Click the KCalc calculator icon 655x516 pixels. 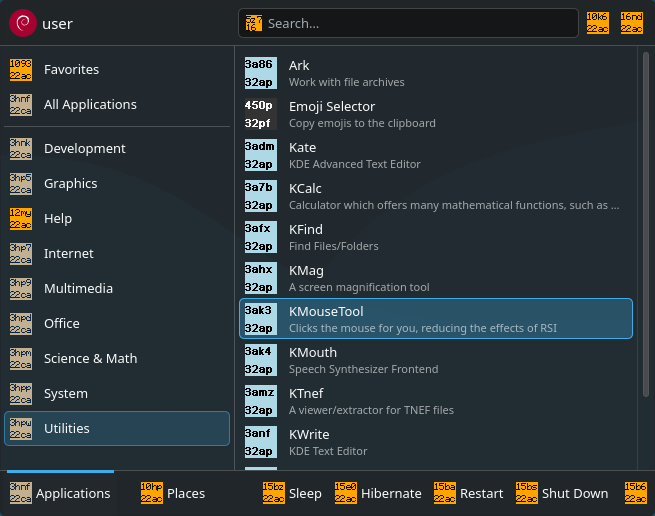coord(261,196)
